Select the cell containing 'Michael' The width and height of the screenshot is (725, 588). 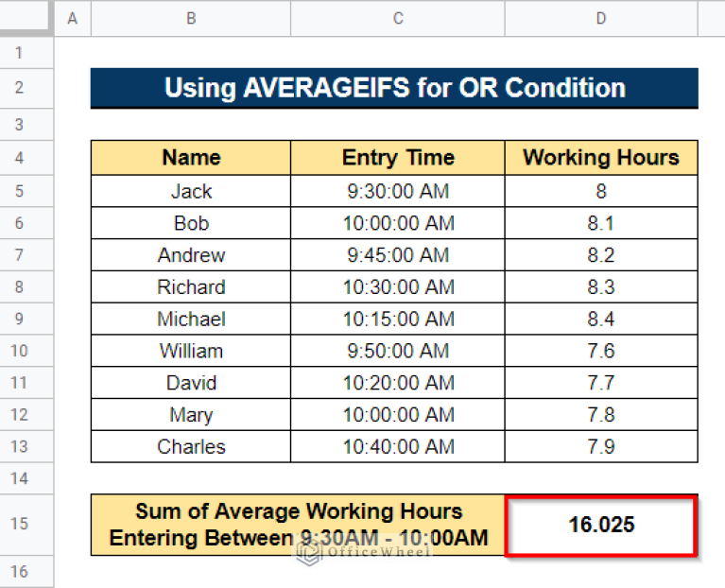(191, 319)
